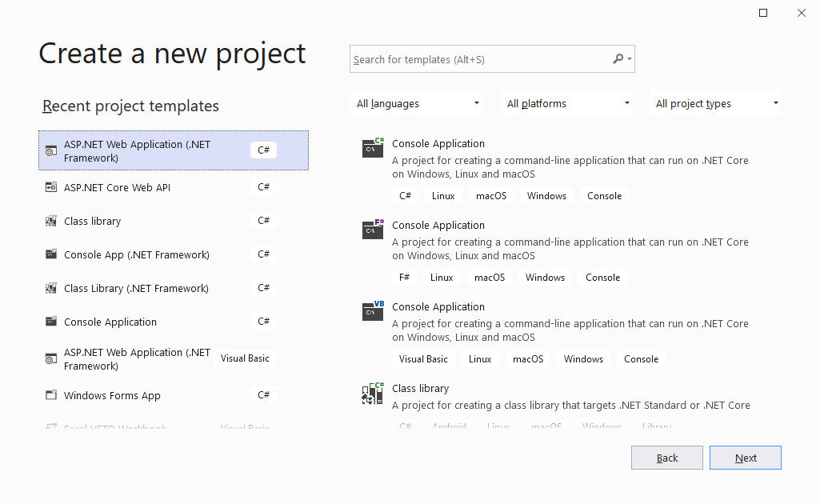Click the Console App (.NET Framework) icon
The height and width of the screenshot is (504, 820).
(50, 254)
